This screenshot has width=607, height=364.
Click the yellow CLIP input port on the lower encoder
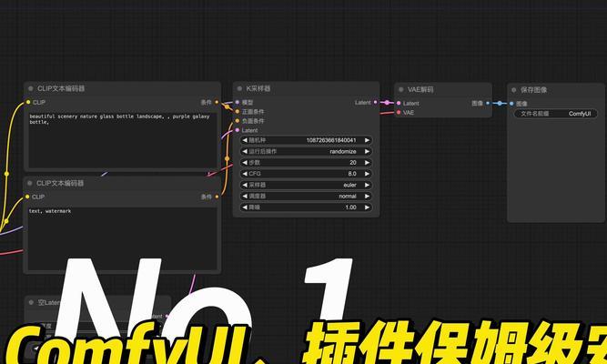(x=27, y=197)
